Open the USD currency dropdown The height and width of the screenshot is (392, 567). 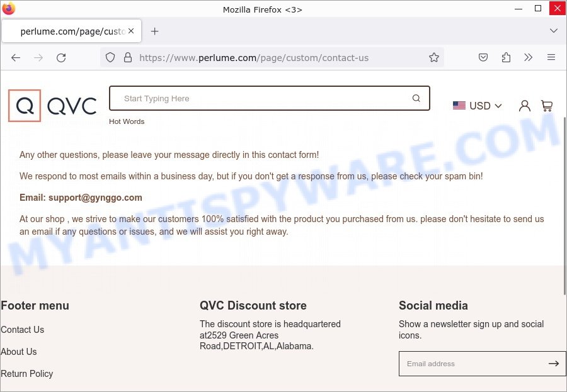click(x=478, y=106)
